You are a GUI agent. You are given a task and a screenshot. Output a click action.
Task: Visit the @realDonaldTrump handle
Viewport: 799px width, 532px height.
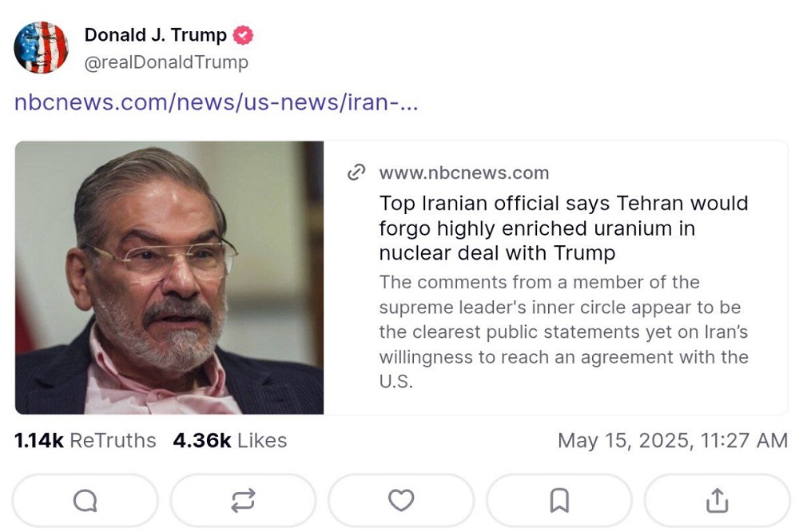(166, 62)
